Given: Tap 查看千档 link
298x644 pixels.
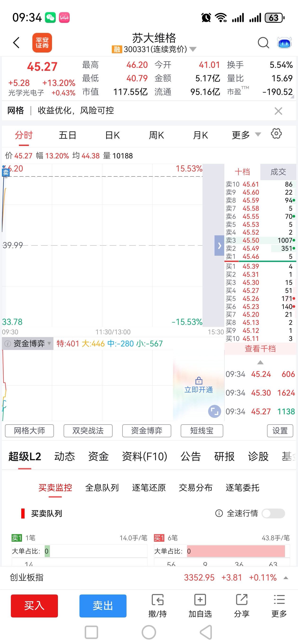Looking at the screenshot, I should (x=260, y=349).
